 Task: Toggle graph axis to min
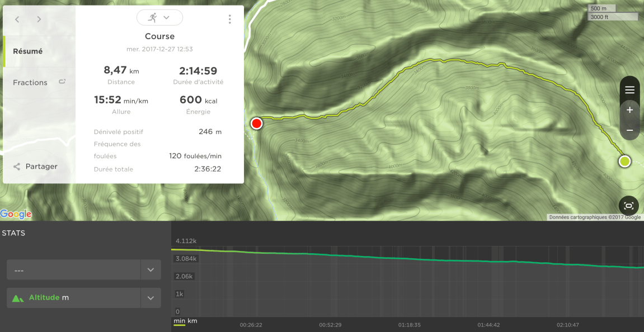180,320
